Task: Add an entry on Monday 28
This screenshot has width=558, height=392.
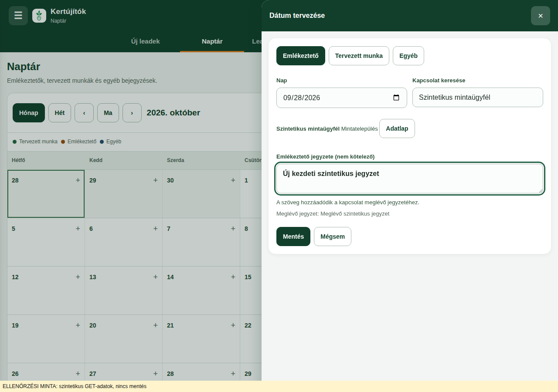Action: (78, 180)
